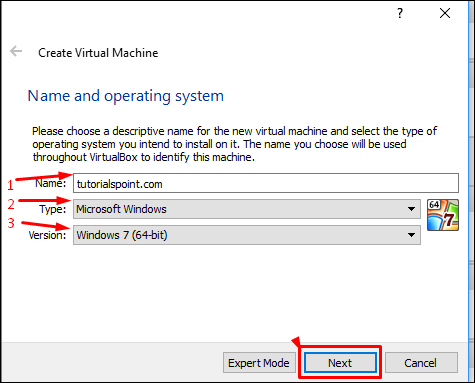Screen dimensions: 475x383
Task: Open the Type dropdown showing Microsoft Windows
Action: click(247, 209)
